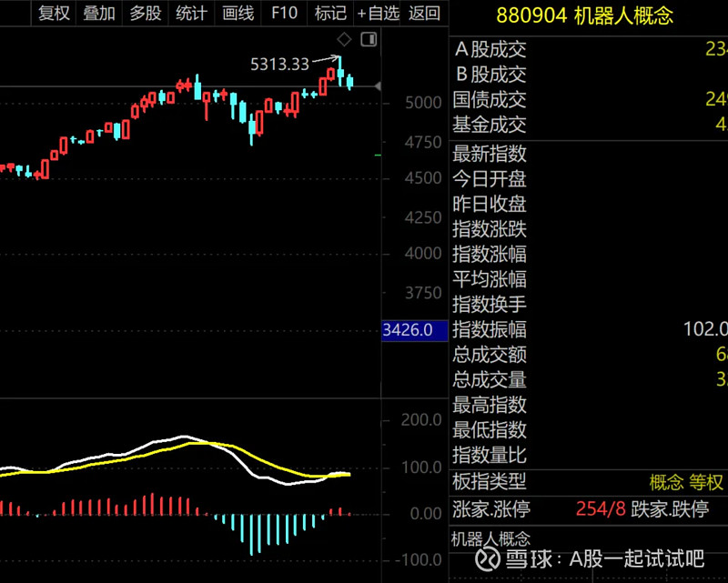
Task: Select the B股成交 row
Action: 588,75
